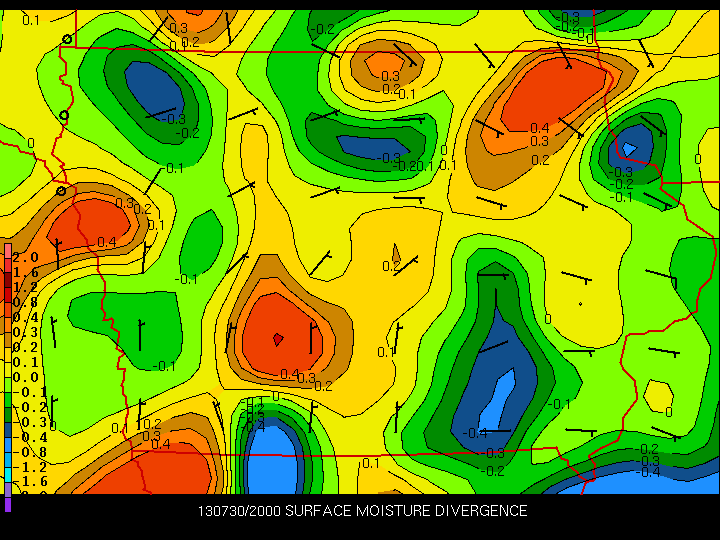Click the -0.4 label on elongated blue minimum

pos(477,433)
